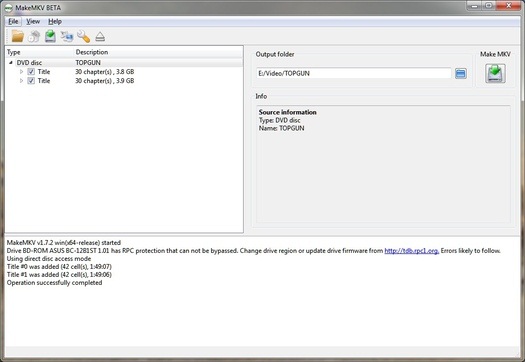Click the Stream toolbar icon
Viewport: 525px width, 362px height.
(x=67, y=36)
